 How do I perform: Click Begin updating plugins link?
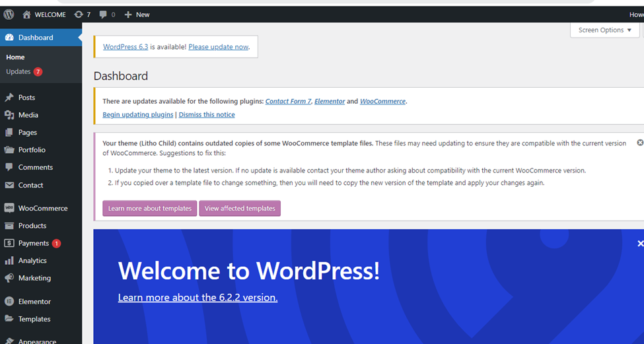(138, 114)
